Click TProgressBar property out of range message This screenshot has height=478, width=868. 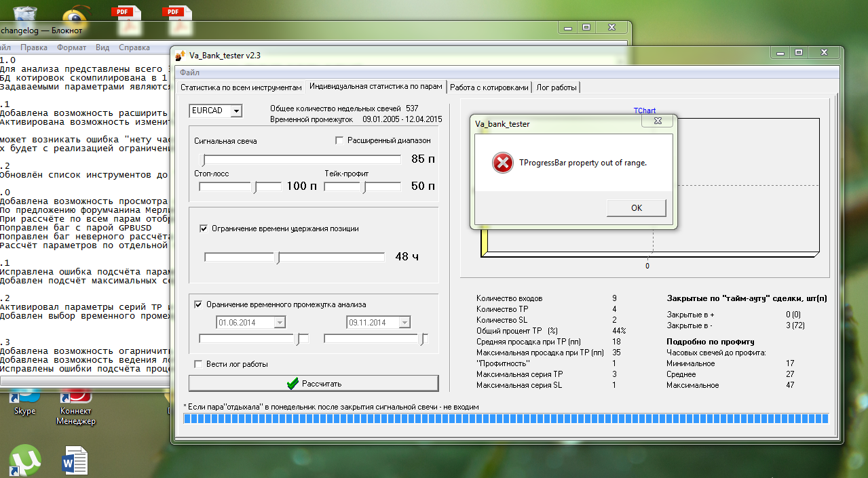(583, 163)
